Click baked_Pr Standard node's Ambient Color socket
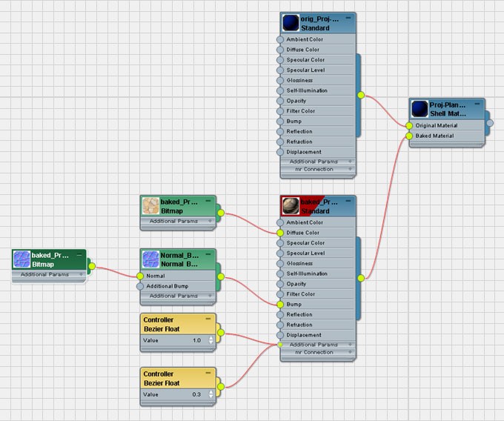 280,222
